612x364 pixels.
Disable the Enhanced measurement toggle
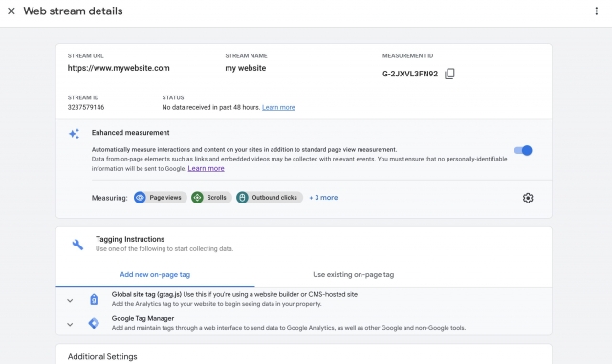click(x=523, y=150)
